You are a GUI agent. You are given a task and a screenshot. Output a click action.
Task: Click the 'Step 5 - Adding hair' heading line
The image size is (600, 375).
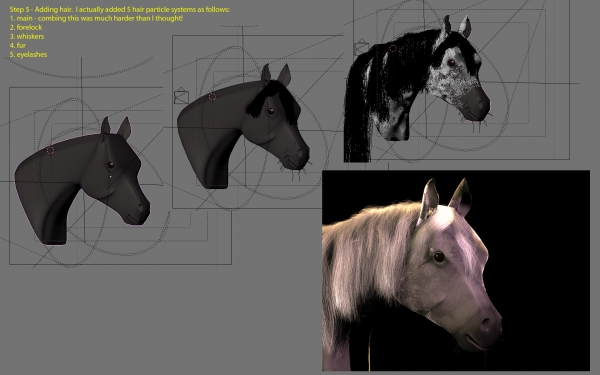click(119, 9)
